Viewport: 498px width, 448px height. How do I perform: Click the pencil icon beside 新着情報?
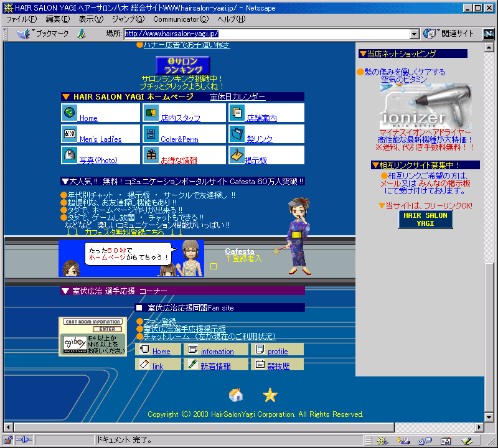[x=192, y=364]
